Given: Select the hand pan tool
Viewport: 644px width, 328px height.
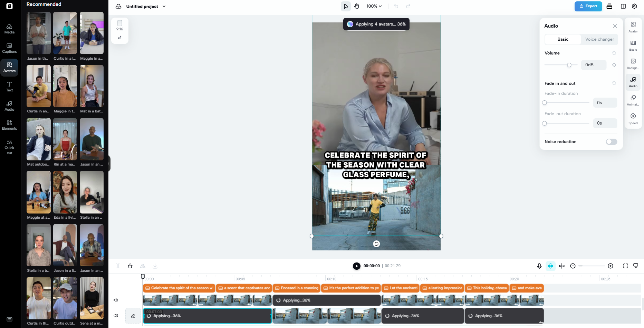Looking at the screenshot, I should click(x=357, y=6).
